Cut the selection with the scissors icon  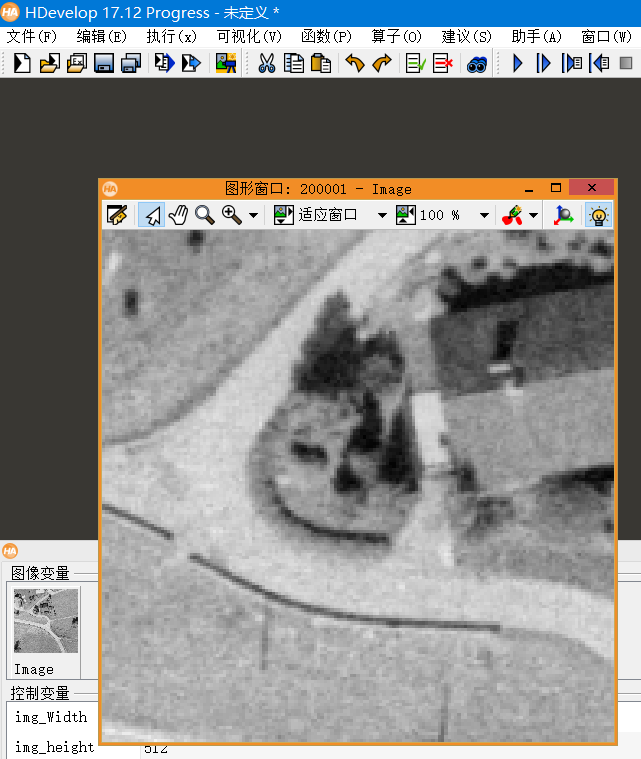pyautogui.click(x=266, y=63)
